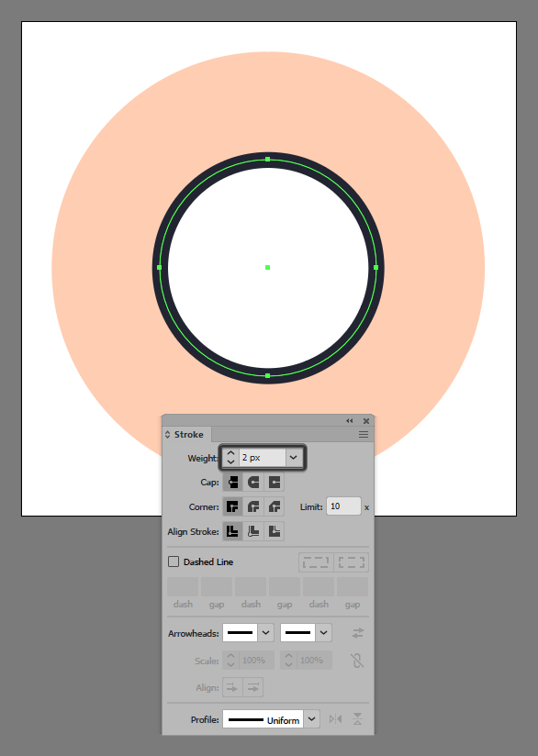Close the Stroke panel
538x756 pixels.
(366, 421)
